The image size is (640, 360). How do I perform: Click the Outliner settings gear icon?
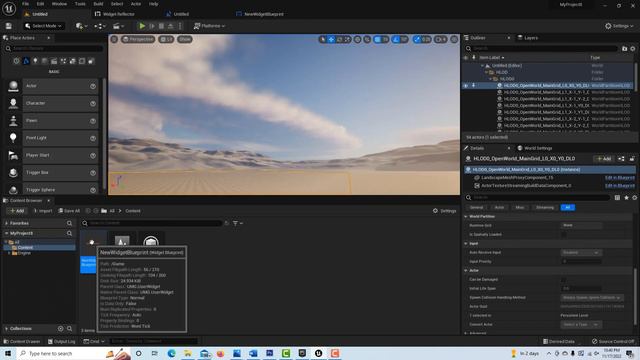click(633, 49)
